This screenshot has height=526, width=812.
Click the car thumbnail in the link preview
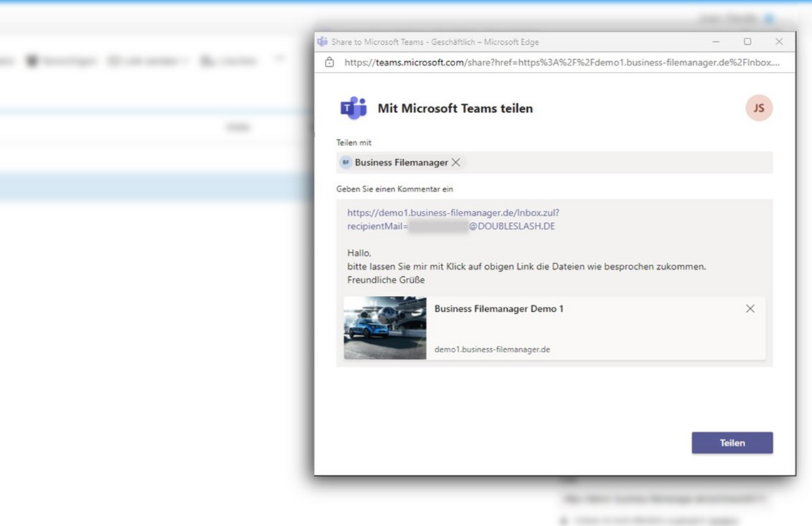point(385,327)
